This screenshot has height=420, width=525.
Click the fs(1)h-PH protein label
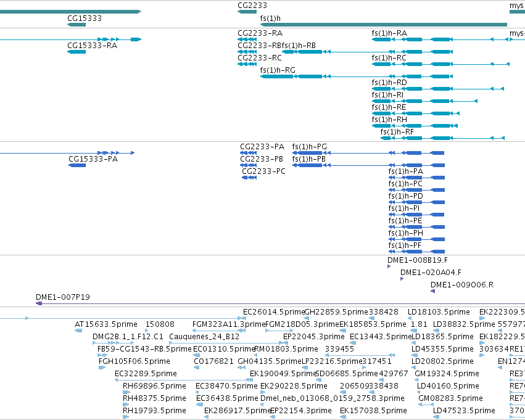coord(405,233)
